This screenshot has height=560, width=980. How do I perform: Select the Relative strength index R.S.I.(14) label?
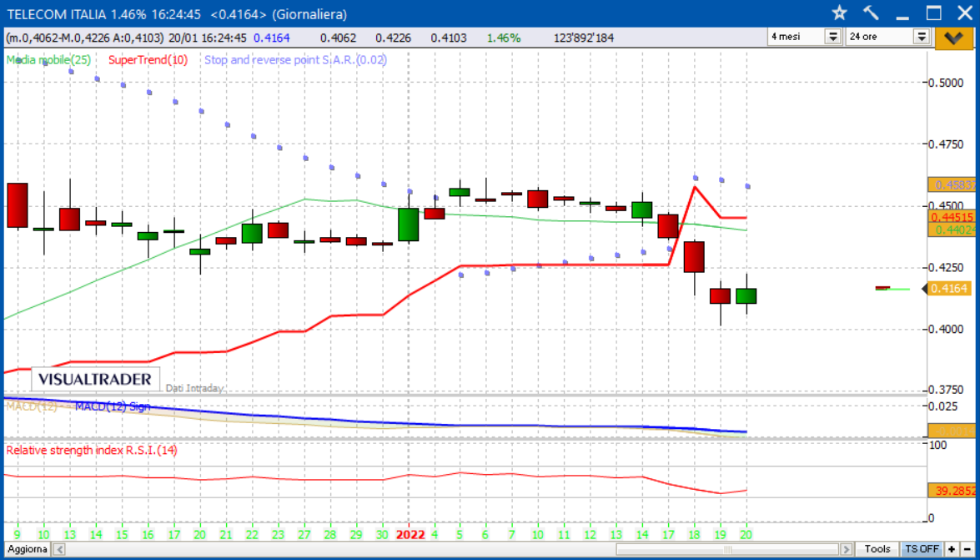92,450
